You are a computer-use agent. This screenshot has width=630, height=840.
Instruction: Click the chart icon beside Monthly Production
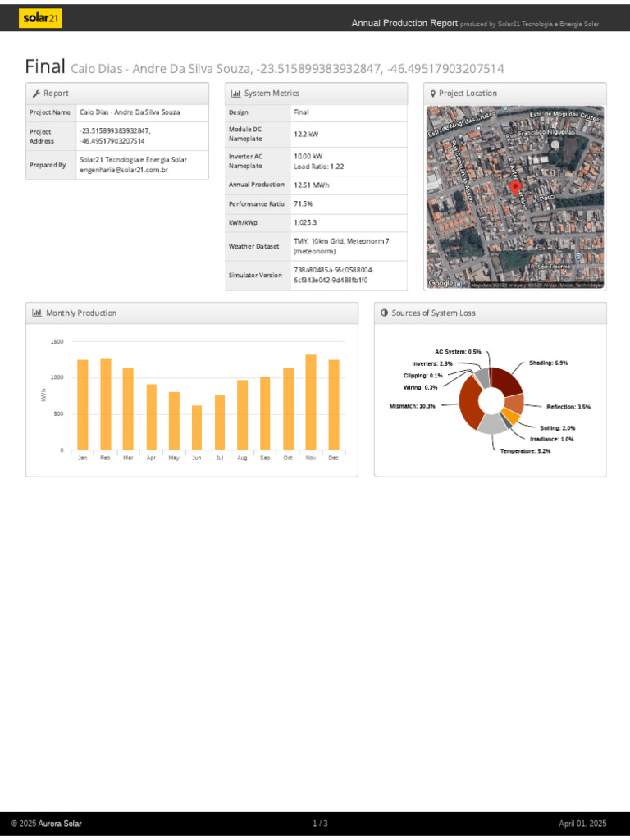point(37,313)
